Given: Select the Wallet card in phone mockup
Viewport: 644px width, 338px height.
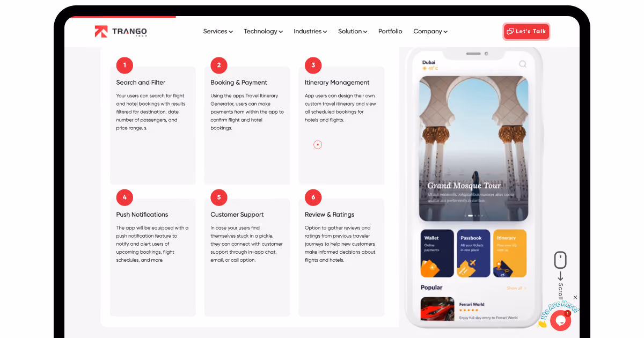Looking at the screenshot, I should pyautogui.click(x=437, y=254).
